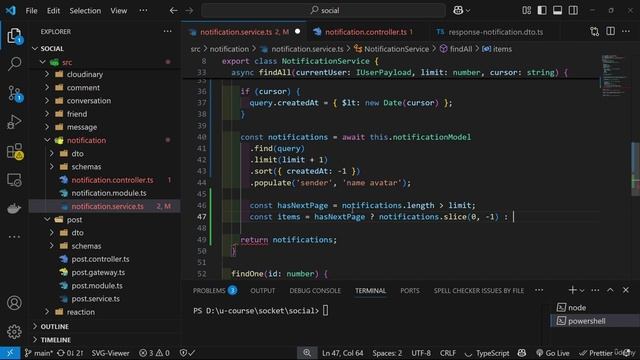Change the CRLF line ending
The width and height of the screenshot is (640, 360).
coord(448,353)
